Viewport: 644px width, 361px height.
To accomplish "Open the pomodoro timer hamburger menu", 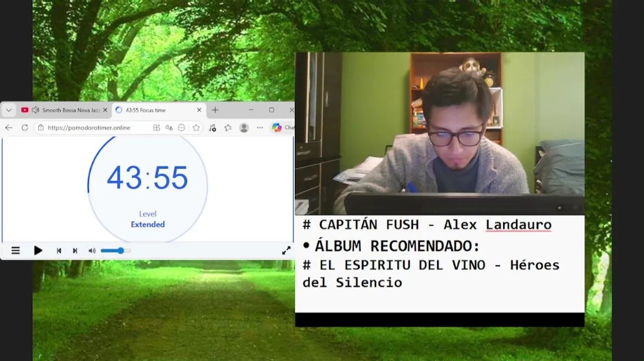I will click(x=16, y=250).
